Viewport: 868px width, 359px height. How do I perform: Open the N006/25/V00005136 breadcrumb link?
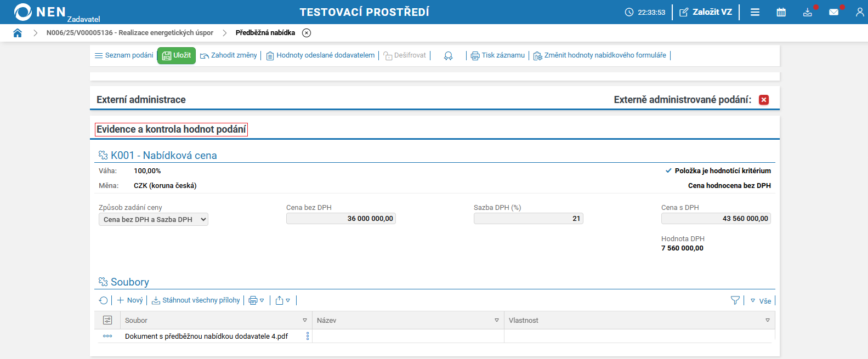point(130,33)
